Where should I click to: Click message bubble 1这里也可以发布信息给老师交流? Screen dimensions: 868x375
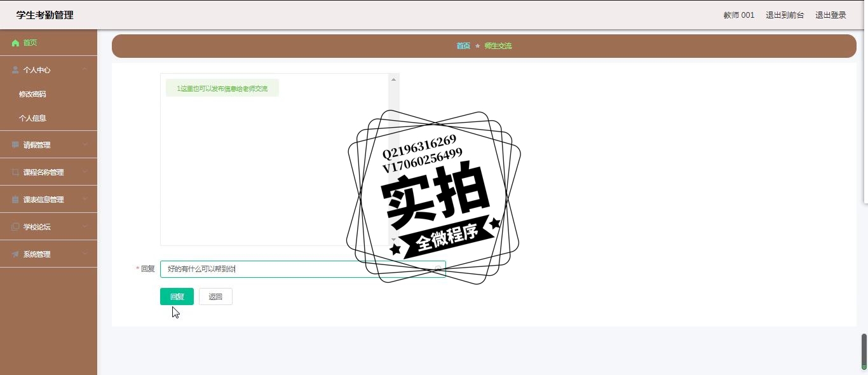(222, 88)
